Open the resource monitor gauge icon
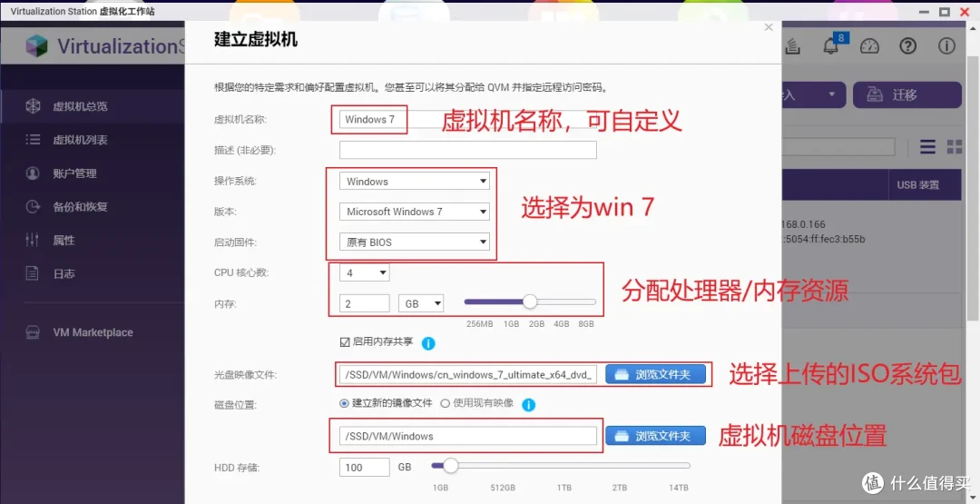Viewport: 980px width, 504px height. tap(869, 45)
